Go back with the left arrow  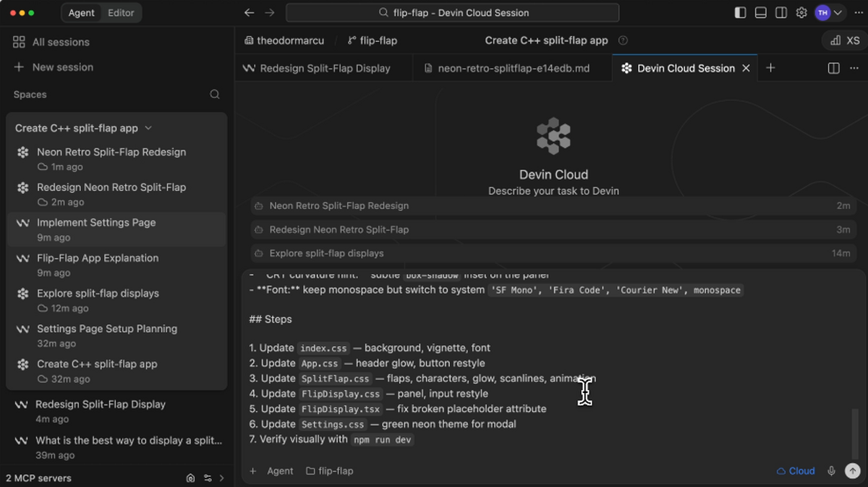pyautogui.click(x=249, y=12)
